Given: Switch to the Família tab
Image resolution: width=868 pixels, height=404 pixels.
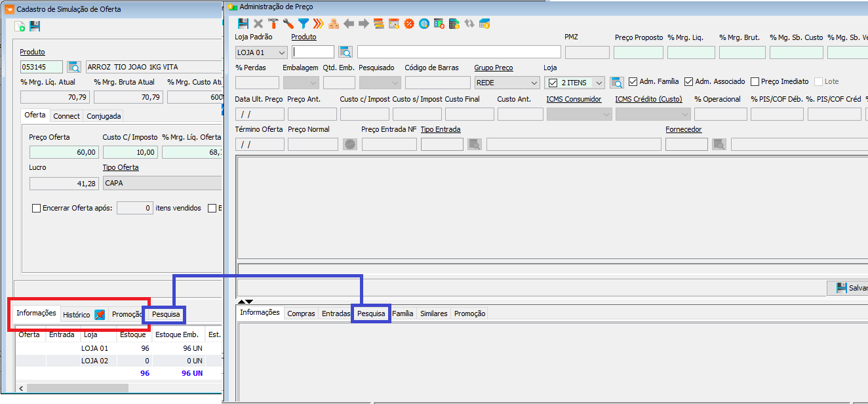Looking at the screenshot, I should (x=403, y=314).
